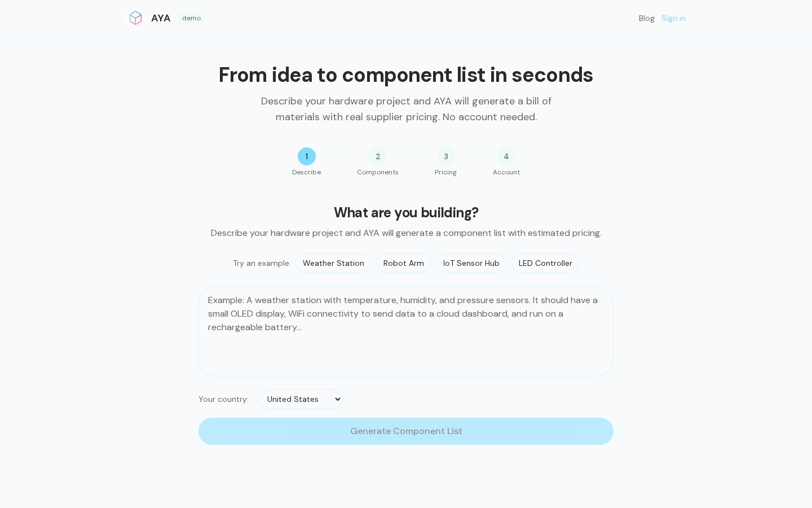Click the Components step label

378,172
